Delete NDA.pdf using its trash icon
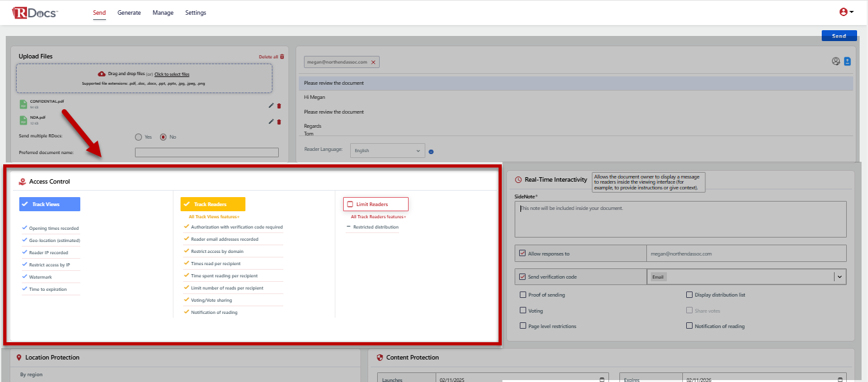Image resolution: width=868 pixels, height=382 pixels. [279, 122]
